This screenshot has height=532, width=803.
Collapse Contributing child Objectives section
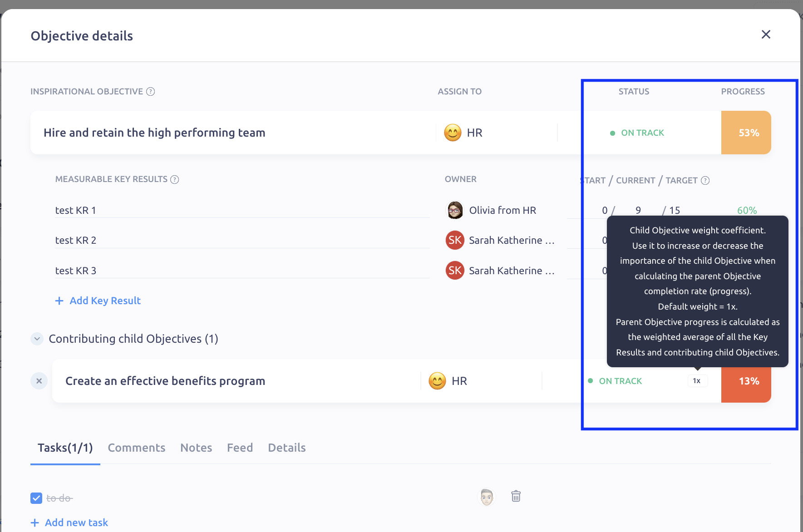coord(37,339)
